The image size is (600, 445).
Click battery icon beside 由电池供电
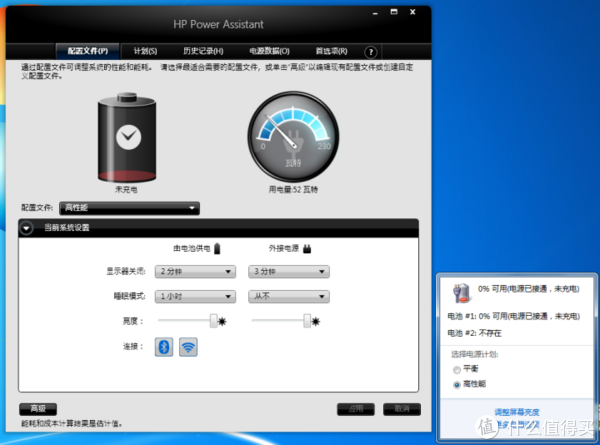pyautogui.click(x=217, y=249)
